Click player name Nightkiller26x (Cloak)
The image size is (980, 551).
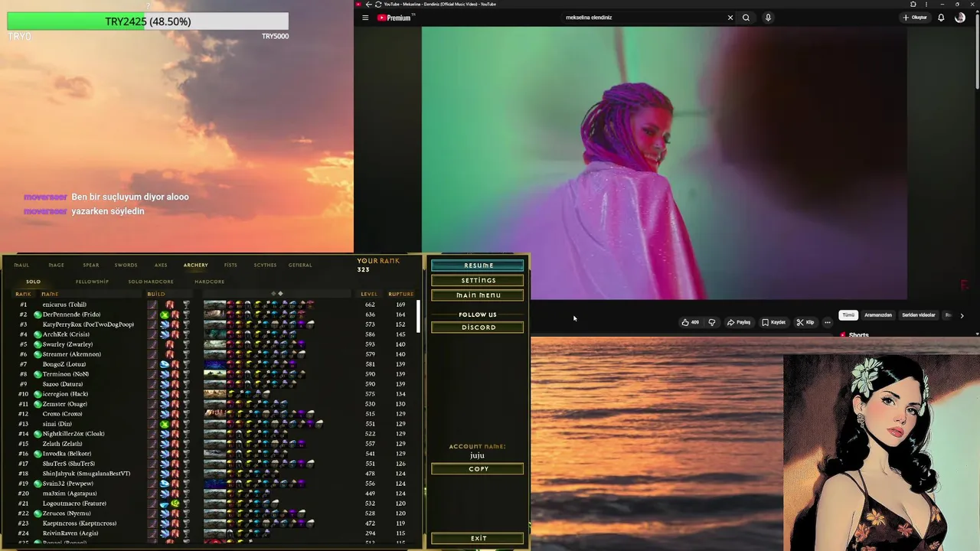coord(73,434)
